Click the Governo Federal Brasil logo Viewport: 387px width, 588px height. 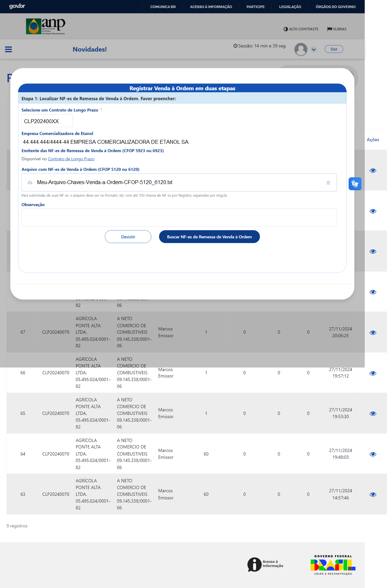pyautogui.click(x=333, y=565)
